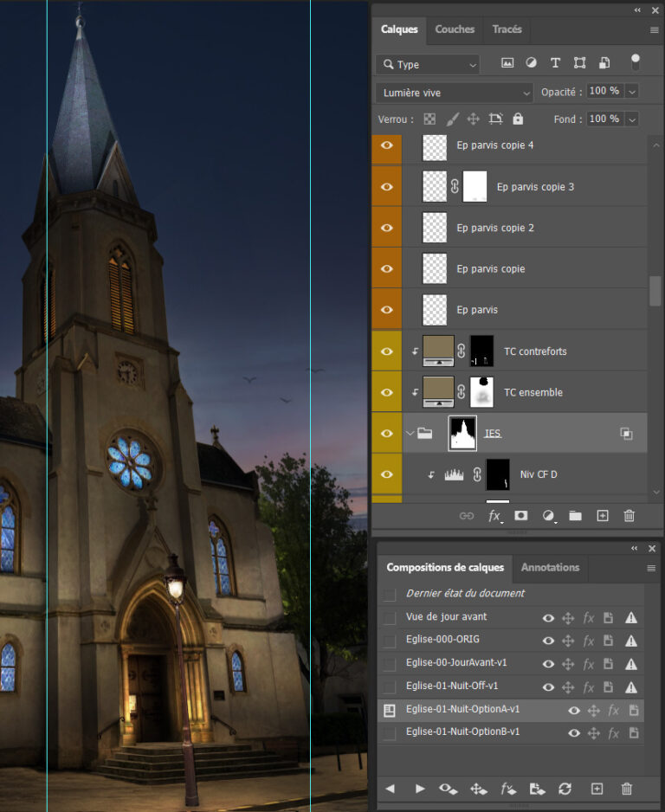Viewport: 665px width, 812px height.
Task: Switch to the Couches tab
Action: [455, 29]
